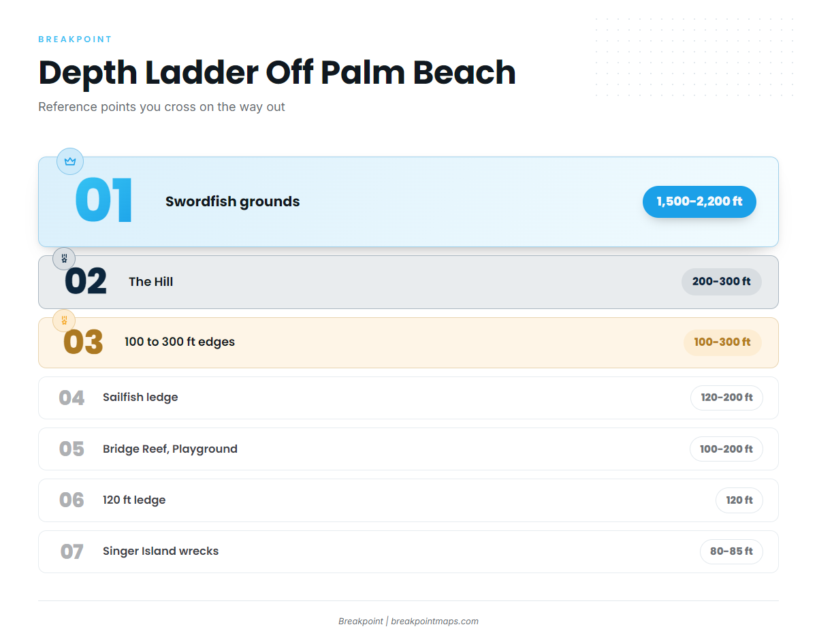Click the Bridge Reef, Playground row

(x=408, y=449)
